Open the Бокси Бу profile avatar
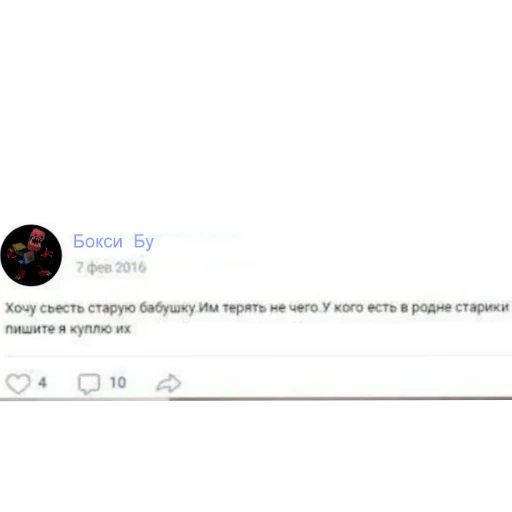Image resolution: width=512 pixels, height=512 pixels. [31, 255]
